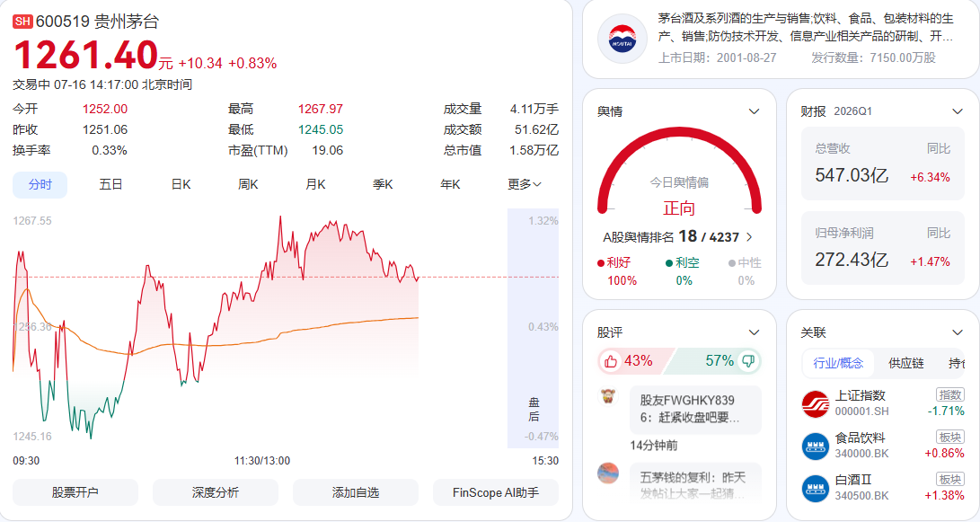Switch to 月K chart tab
Image resolution: width=980 pixels, height=522 pixels.
(x=315, y=184)
